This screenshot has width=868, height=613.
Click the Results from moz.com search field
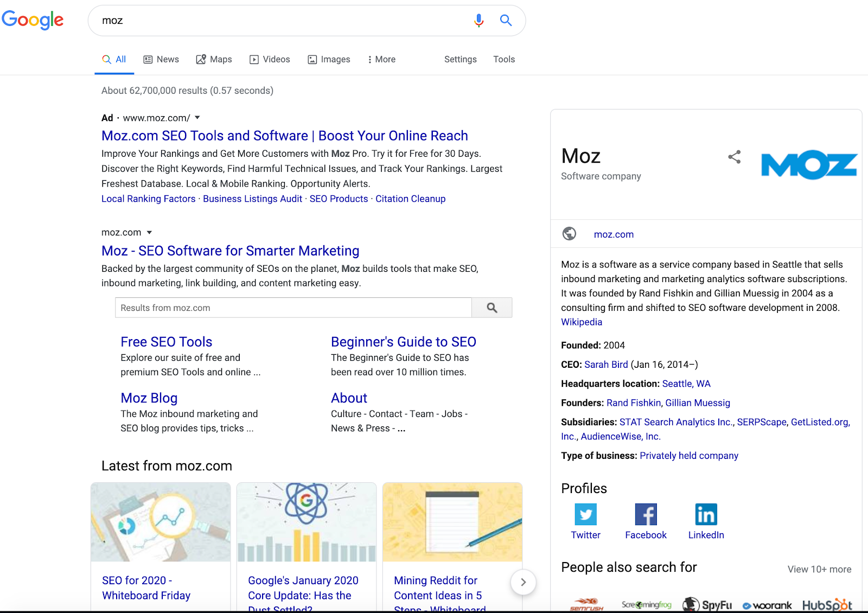[x=293, y=308]
